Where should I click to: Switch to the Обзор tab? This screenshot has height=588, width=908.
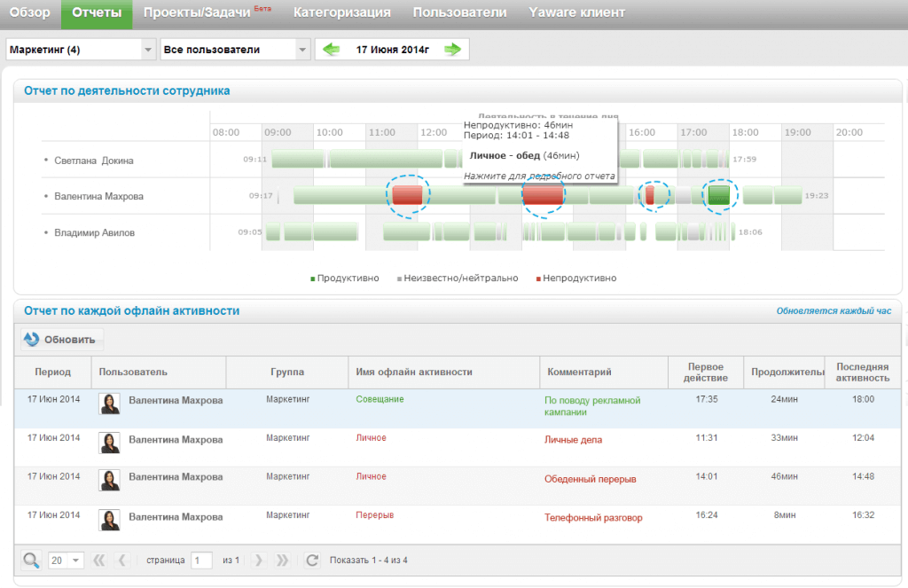(30, 12)
